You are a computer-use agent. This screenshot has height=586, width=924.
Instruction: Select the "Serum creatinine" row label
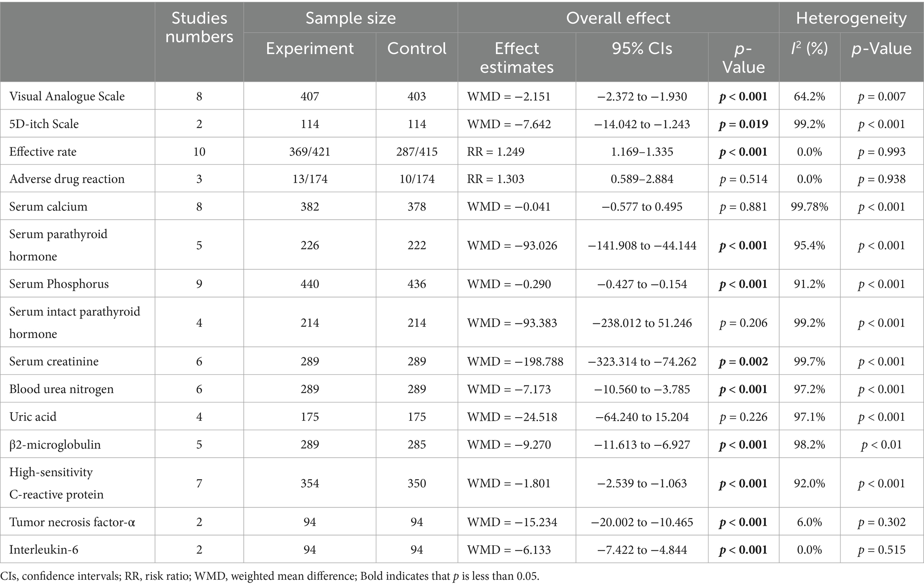click(x=54, y=361)
